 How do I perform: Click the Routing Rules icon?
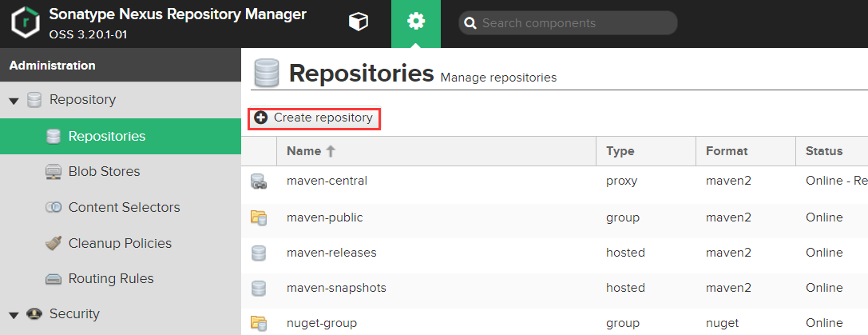click(54, 279)
